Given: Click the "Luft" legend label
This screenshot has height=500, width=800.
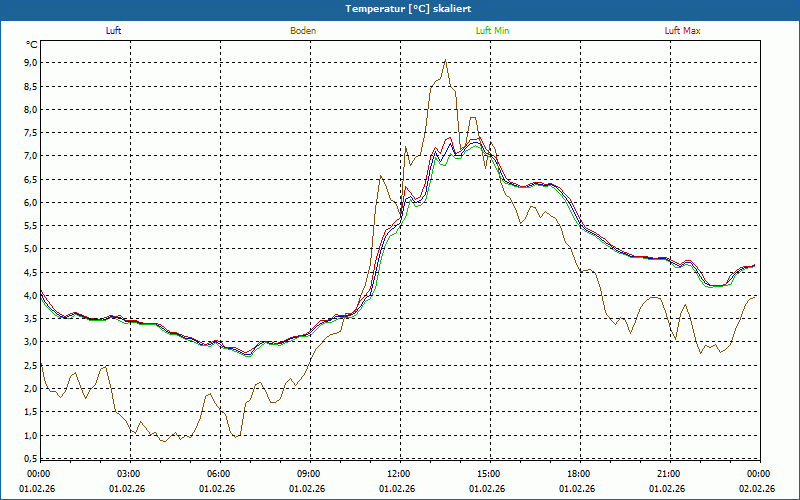Looking at the screenshot, I should (113, 31).
